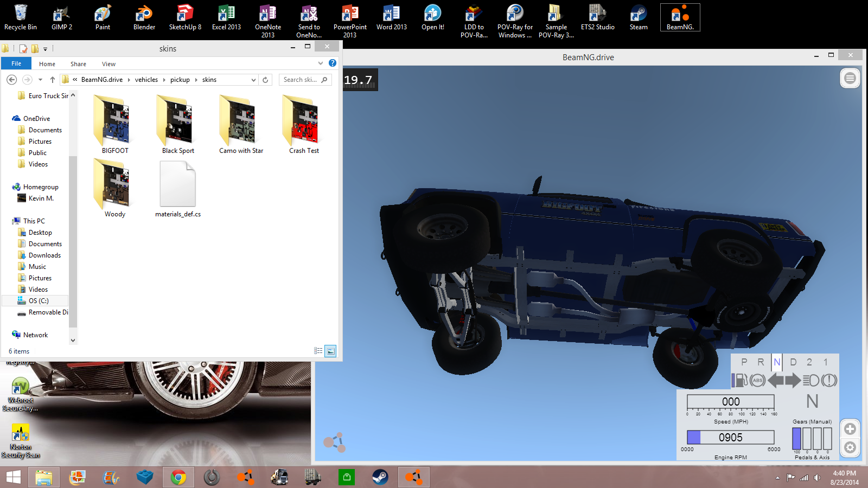Open the chevron after BeamNG.drive in breadcrumb
This screenshot has width=868, height=488.
tap(129, 80)
